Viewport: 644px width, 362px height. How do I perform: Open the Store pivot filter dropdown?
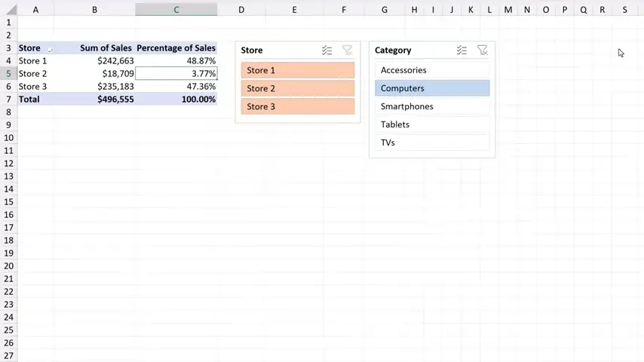point(51,48)
